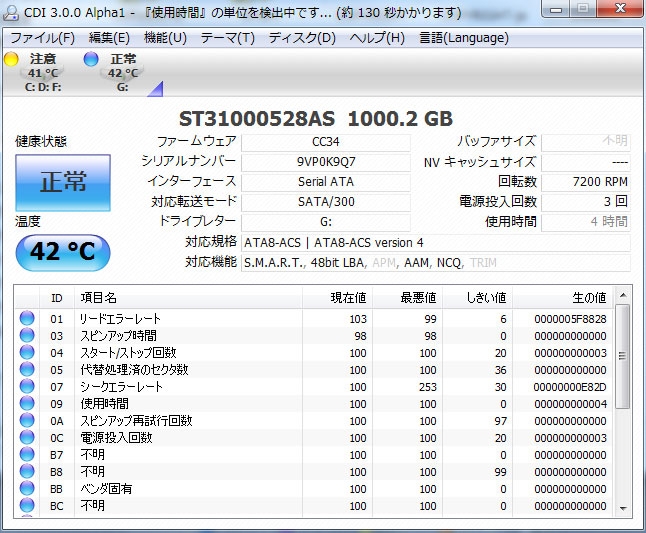Click the status orb for 09 使用時間
646x533 pixels.
(27, 404)
